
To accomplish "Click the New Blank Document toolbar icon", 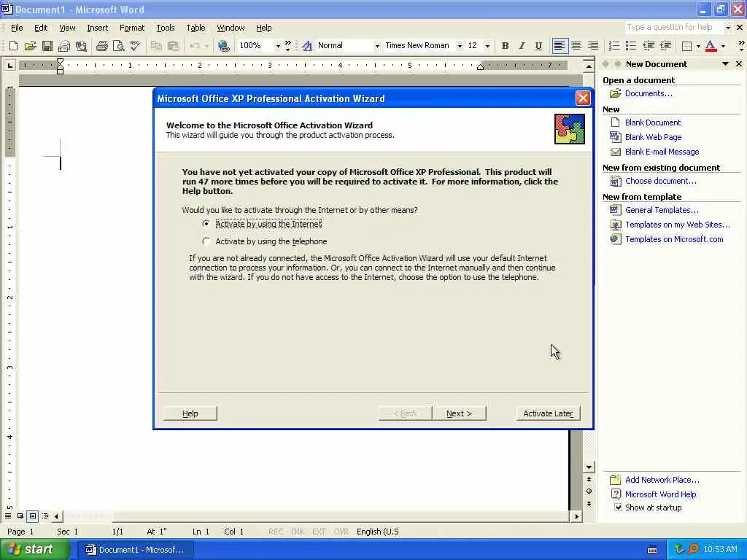I will (x=13, y=46).
